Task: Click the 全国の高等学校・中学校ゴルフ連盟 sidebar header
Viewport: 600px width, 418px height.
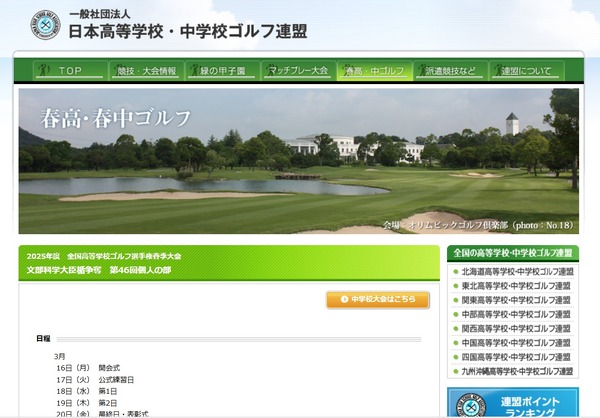Action: click(513, 253)
